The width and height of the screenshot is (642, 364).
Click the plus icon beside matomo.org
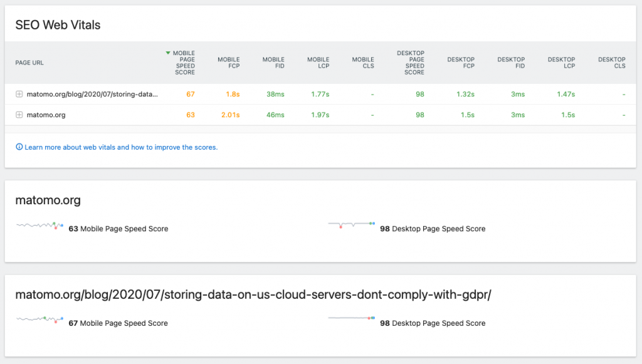coord(19,115)
